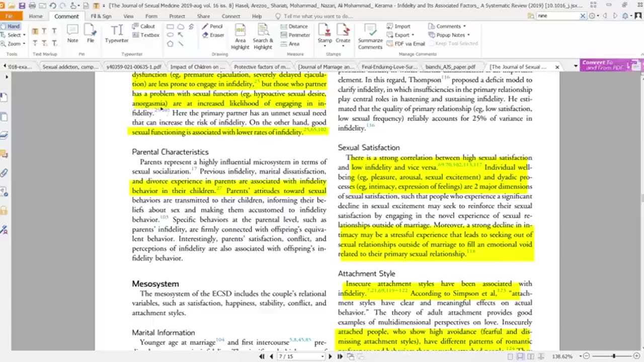
Task: Expand the Popup Notes dropdown
Action: (468, 35)
